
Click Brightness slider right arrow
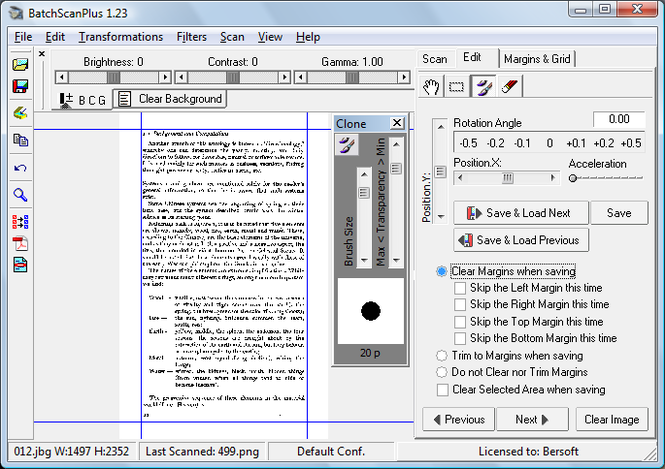[x=165, y=77]
